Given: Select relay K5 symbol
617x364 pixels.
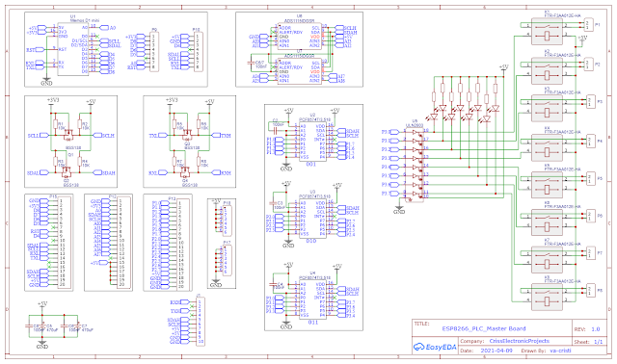Looking at the screenshot, I should pyautogui.click(x=547, y=184).
